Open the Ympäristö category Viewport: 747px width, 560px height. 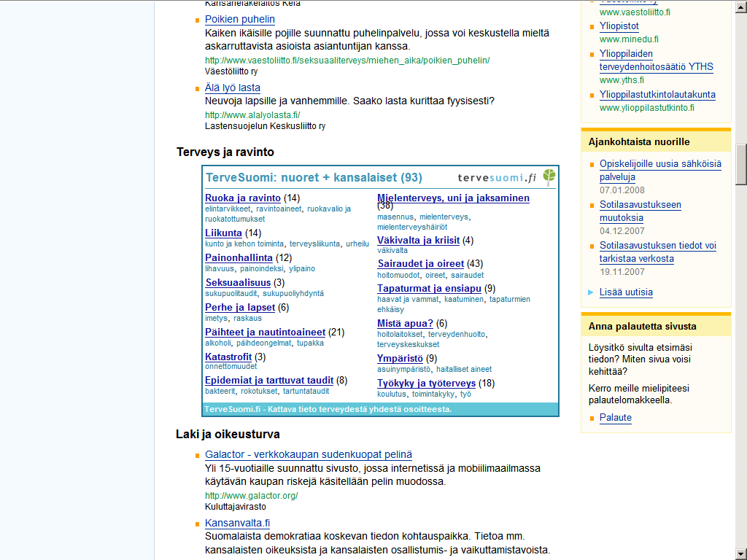pyautogui.click(x=400, y=359)
